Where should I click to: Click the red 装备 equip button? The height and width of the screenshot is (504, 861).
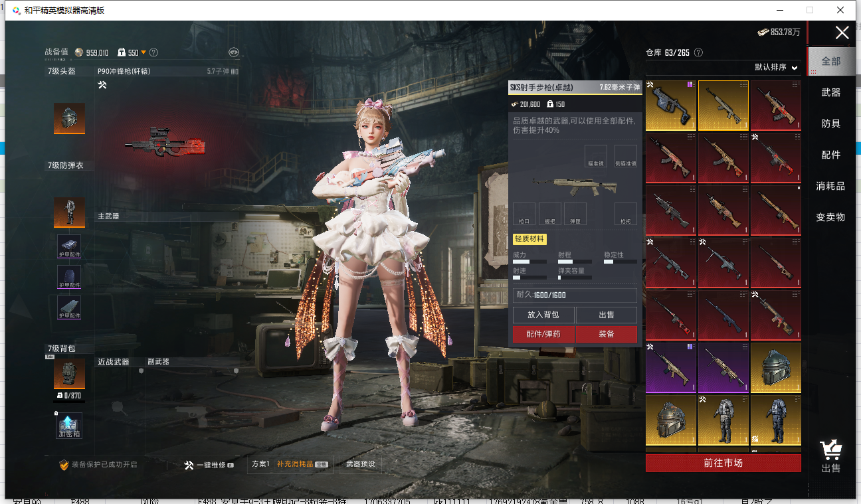607,334
